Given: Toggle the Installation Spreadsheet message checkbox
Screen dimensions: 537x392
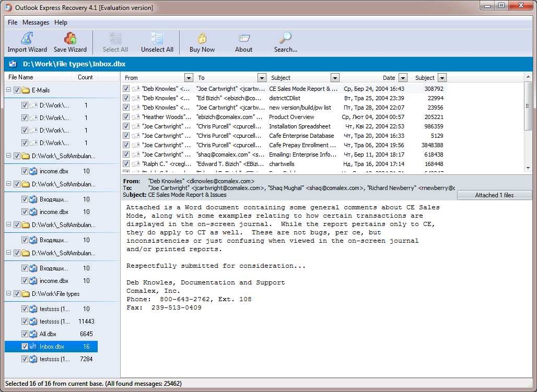Looking at the screenshot, I should point(126,126).
